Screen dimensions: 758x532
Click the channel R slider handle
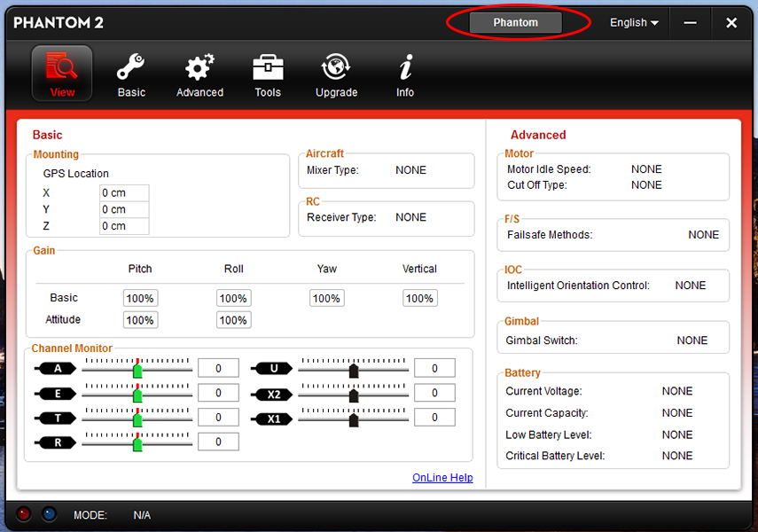coord(137,444)
